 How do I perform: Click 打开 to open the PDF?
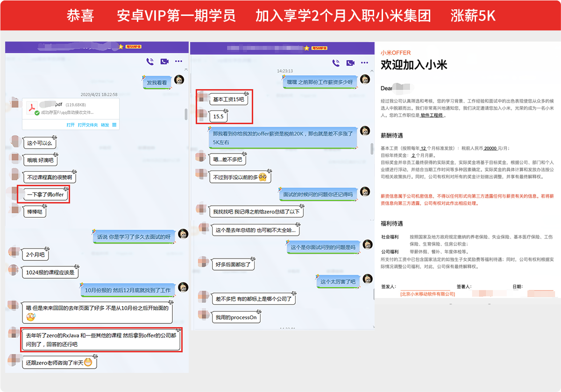(x=71, y=125)
